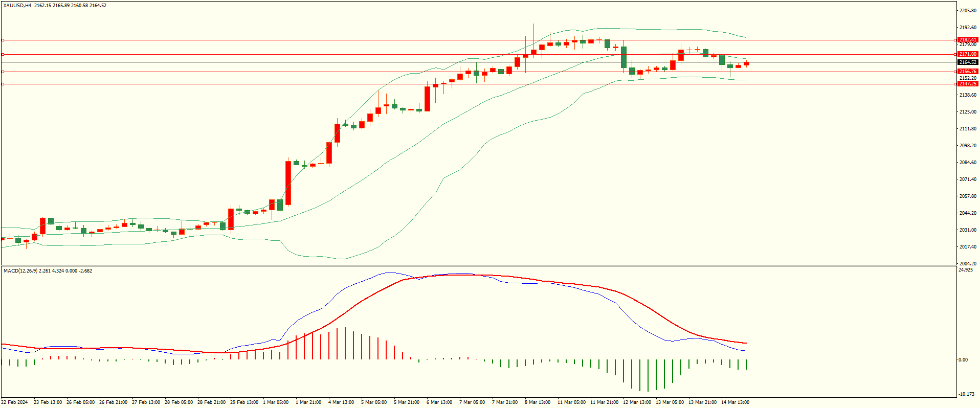
Task: Click the 7 Mar 05:00 time label
Action: (473, 402)
